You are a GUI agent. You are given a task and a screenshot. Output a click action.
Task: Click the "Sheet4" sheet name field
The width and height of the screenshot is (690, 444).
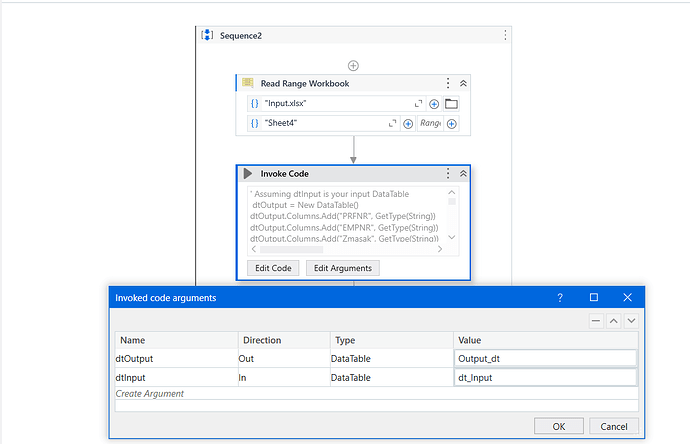point(324,123)
